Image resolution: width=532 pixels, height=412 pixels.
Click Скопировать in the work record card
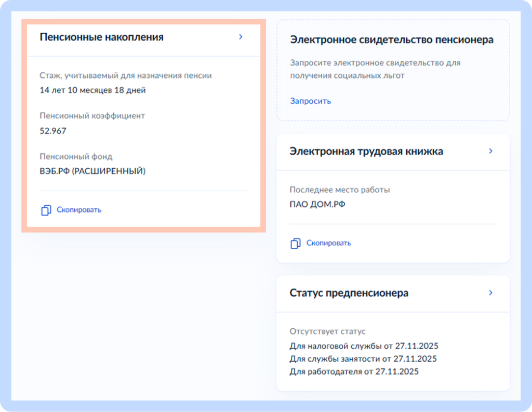click(328, 243)
